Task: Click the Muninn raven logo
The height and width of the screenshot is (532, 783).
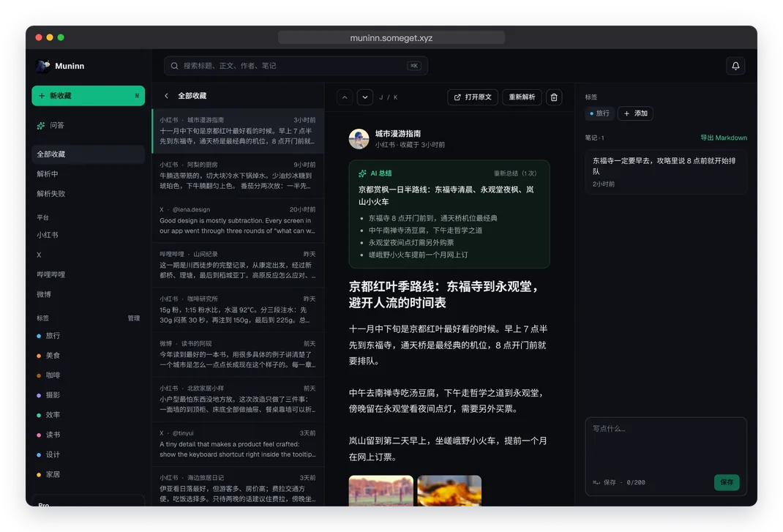Action: 43,66
